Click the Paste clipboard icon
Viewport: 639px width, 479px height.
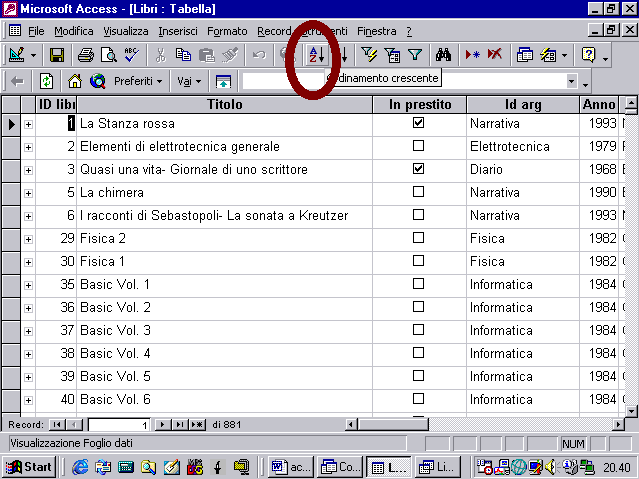tap(207, 55)
